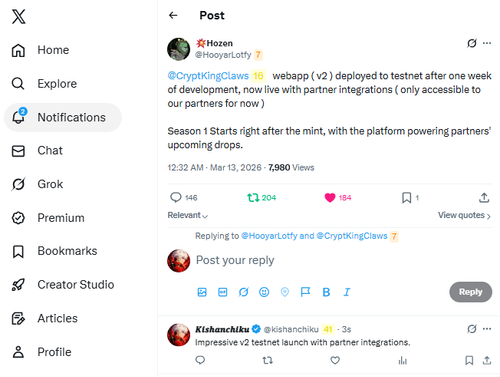Go back with the arrow beside Post
Screen dimensions: 500x377
tap(173, 15)
